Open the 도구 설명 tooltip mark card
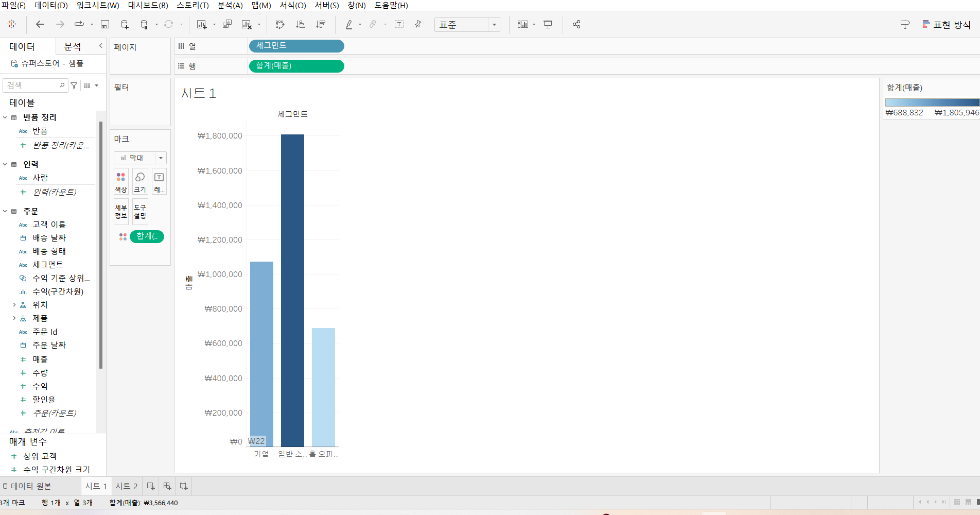 click(140, 212)
